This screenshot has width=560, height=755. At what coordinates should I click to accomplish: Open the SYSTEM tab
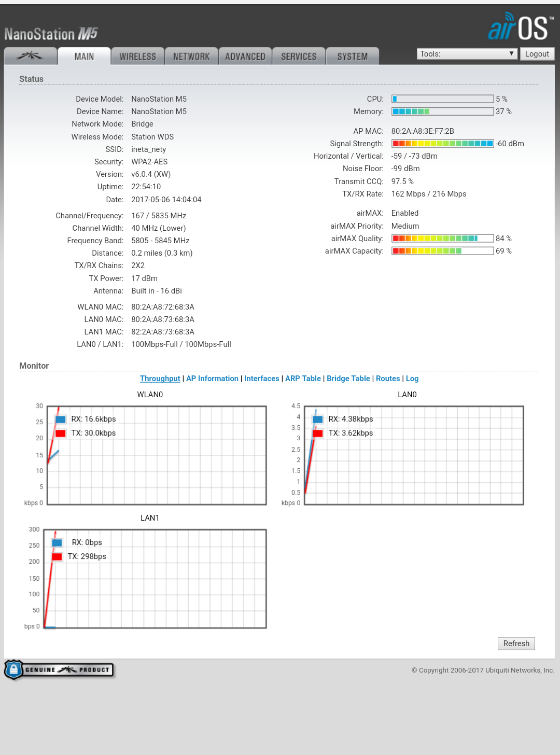(x=353, y=56)
